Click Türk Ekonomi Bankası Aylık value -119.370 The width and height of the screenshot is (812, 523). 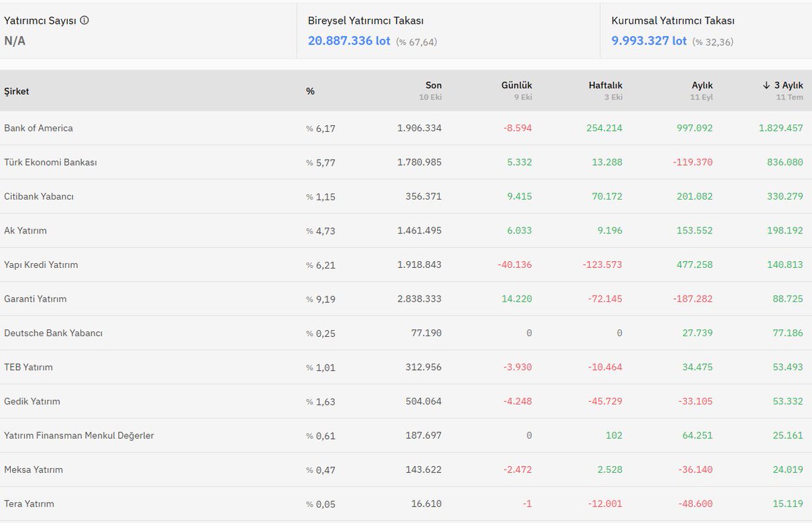point(692,162)
